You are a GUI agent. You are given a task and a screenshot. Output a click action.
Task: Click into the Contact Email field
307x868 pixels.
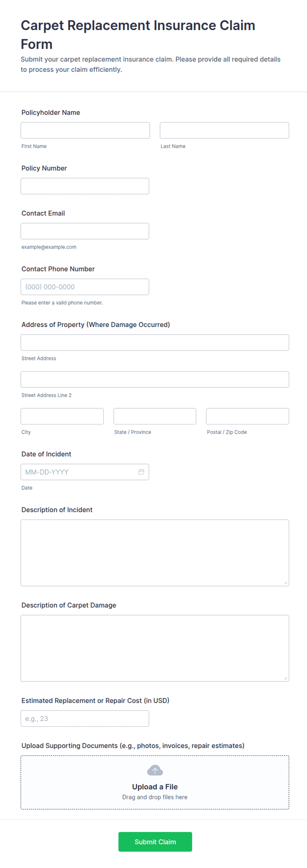click(x=85, y=231)
